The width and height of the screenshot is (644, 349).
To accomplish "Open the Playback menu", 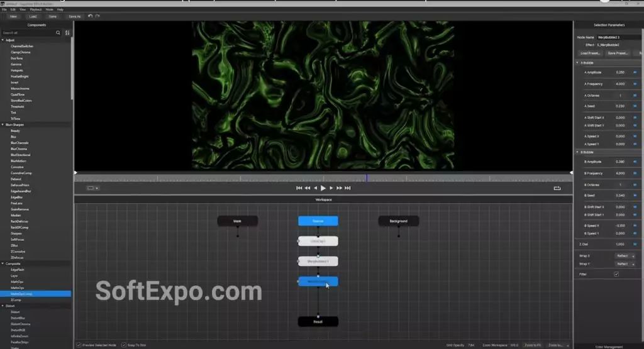I will tap(36, 9).
